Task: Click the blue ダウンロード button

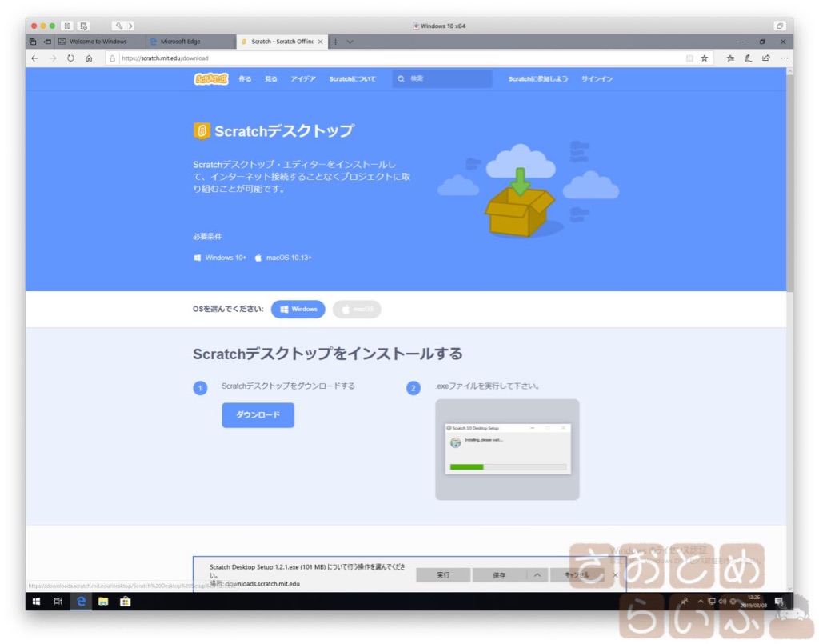Action: 258,414
